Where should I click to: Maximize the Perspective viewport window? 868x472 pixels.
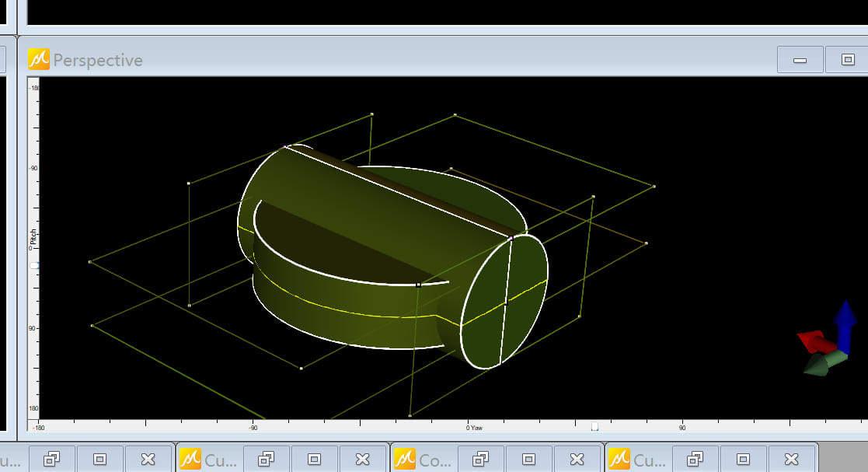tap(848, 60)
